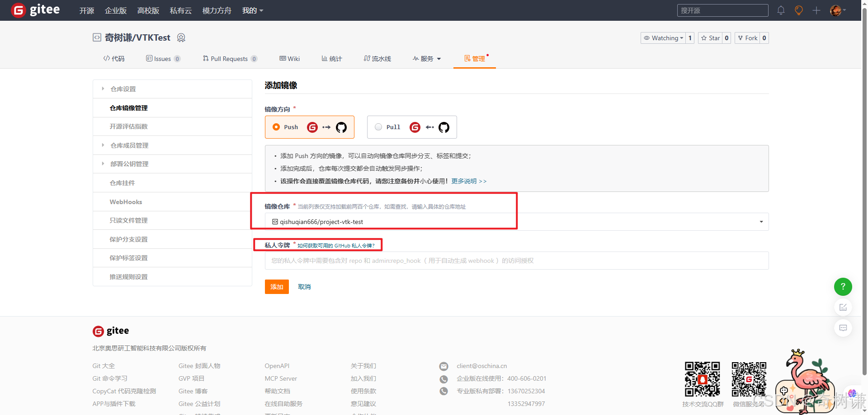Click the GitHub private token help link
This screenshot has width=868, height=415.
coord(336,246)
